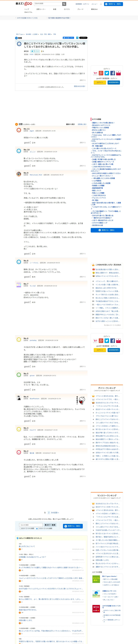Open answerer profile pontaday

pyautogui.click(x=33, y=340)
